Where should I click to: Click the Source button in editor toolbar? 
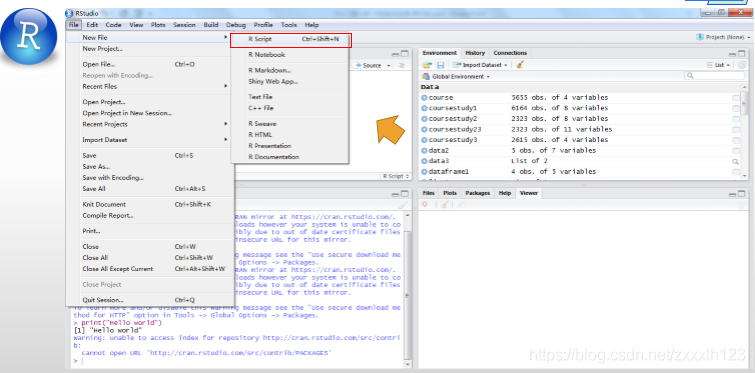368,65
